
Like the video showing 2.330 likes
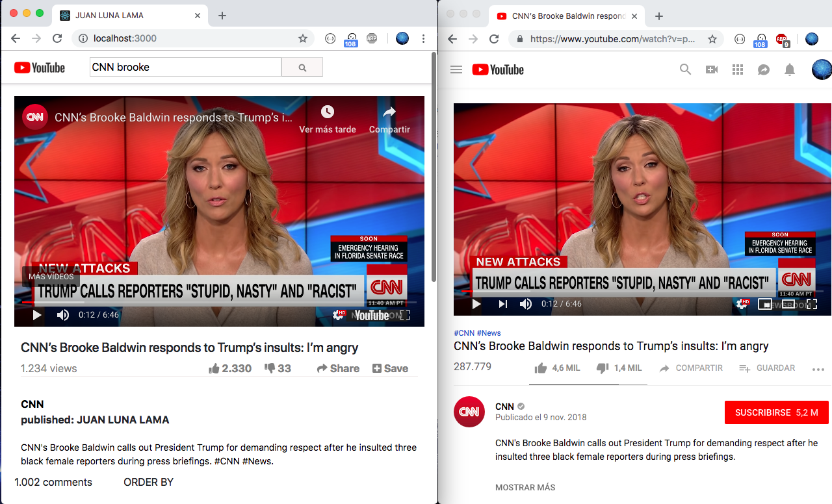(214, 368)
